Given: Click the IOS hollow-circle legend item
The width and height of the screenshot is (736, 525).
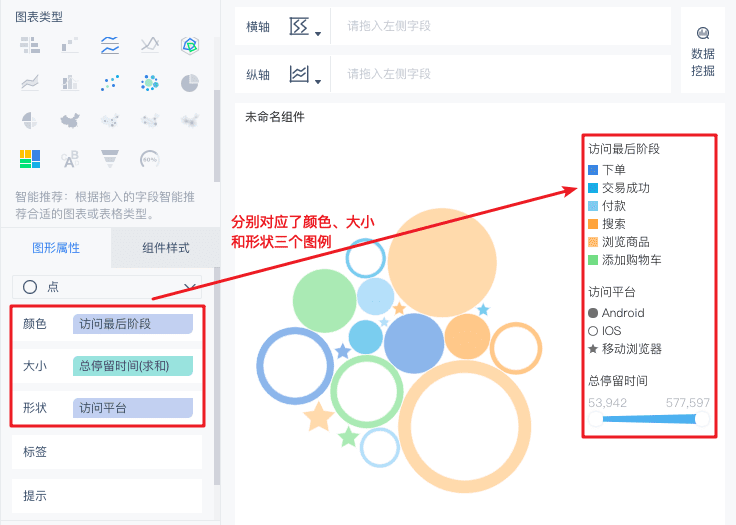Looking at the screenshot, I should [605, 331].
